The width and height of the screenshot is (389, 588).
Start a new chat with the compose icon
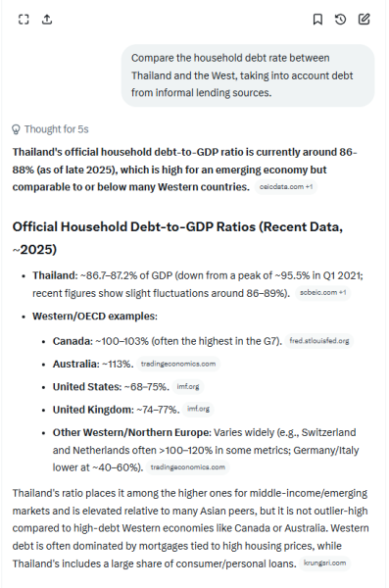point(364,20)
